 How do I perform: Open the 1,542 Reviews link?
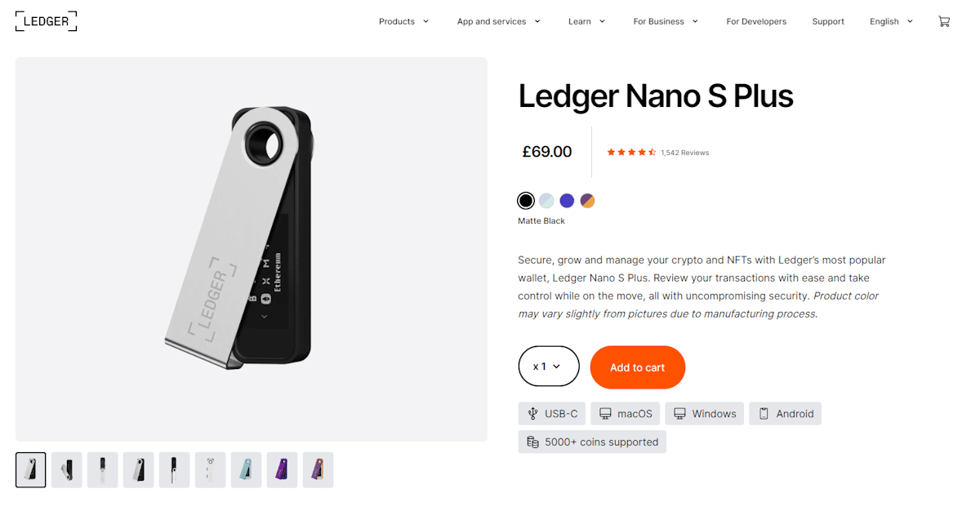684,153
